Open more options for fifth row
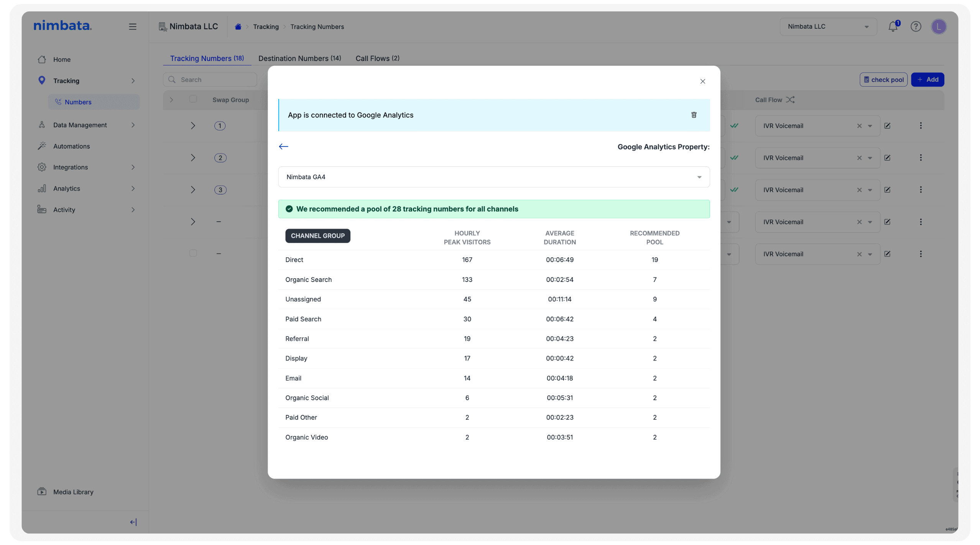This screenshot has height=545, width=980. (x=920, y=254)
